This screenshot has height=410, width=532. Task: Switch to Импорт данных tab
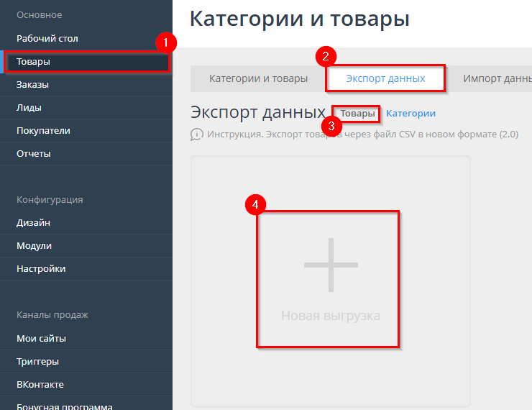point(496,78)
